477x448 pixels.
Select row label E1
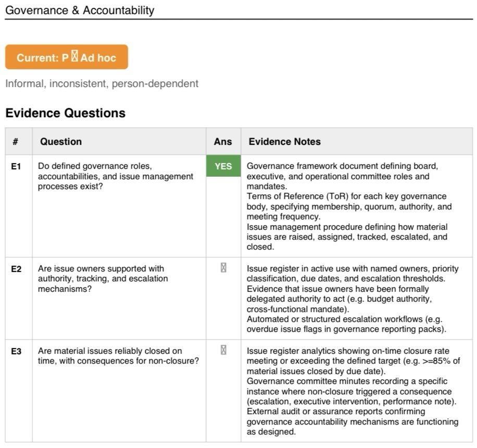click(16, 167)
